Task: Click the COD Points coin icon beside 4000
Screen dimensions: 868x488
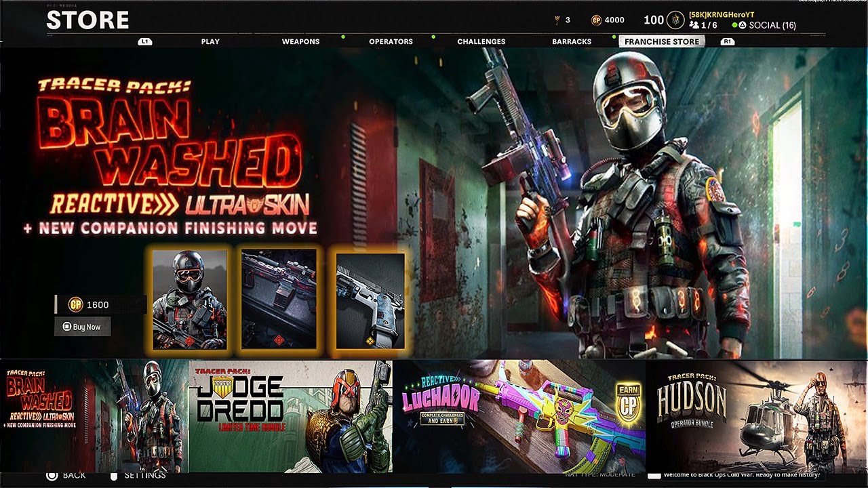Action: click(x=597, y=20)
